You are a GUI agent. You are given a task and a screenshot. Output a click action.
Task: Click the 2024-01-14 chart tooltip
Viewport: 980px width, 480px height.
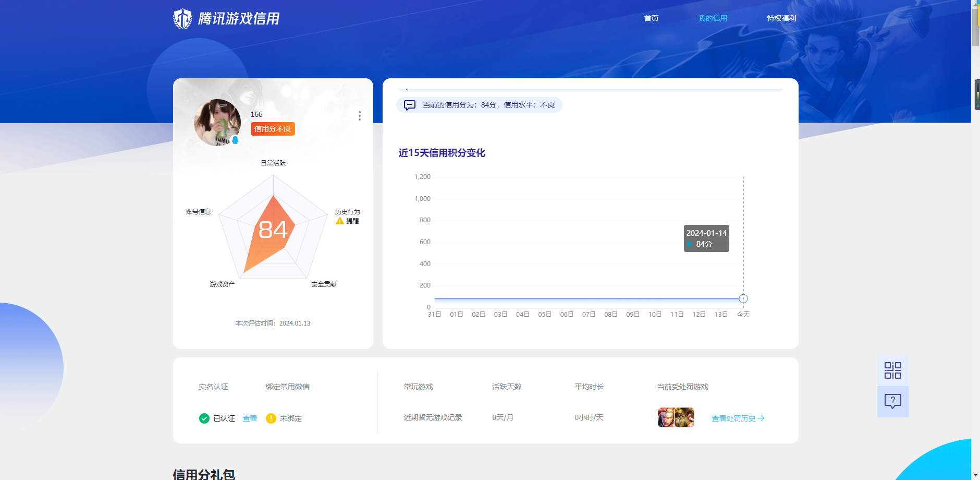tap(706, 238)
